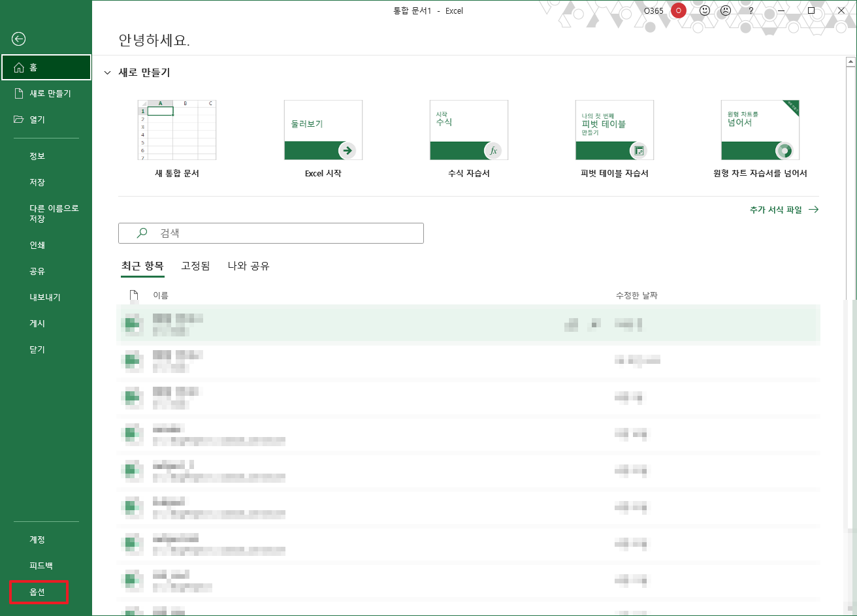
Task: Select 홈 in the left sidebar
Action: (x=46, y=67)
